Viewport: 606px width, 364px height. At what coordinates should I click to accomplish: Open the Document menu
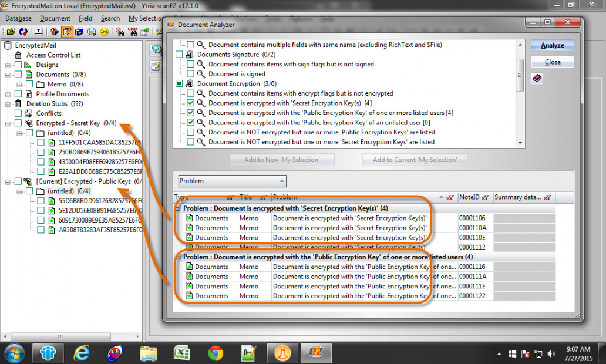[55, 18]
